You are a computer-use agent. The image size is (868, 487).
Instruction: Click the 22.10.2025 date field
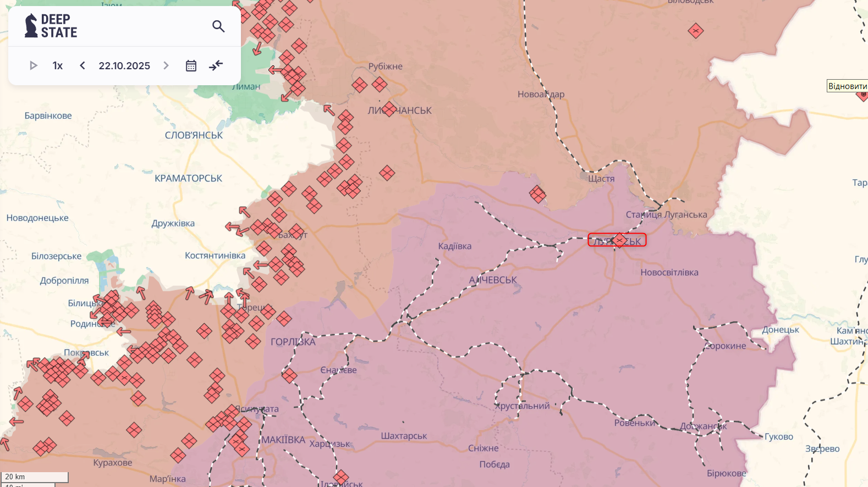[124, 66]
